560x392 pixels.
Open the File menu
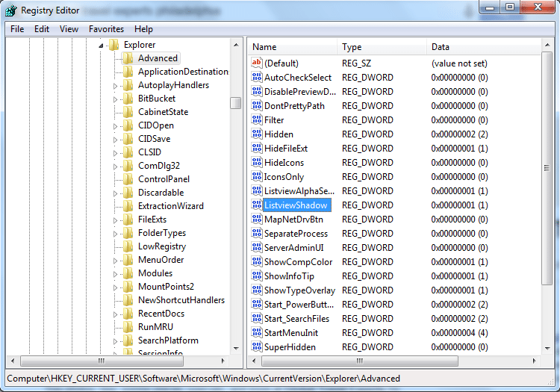click(17, 29)
